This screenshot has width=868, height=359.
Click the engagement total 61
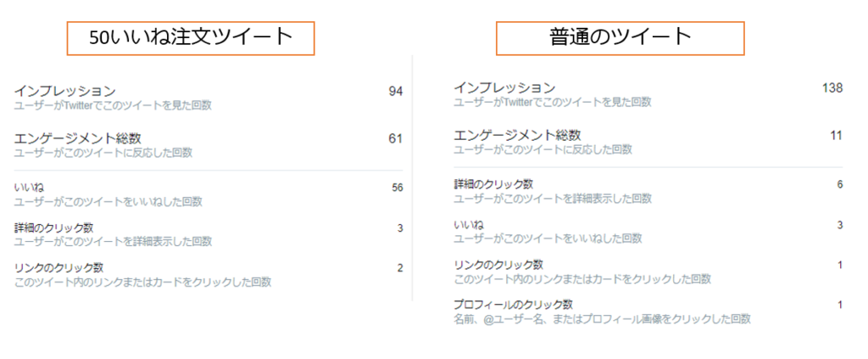[x=395, y=138]
